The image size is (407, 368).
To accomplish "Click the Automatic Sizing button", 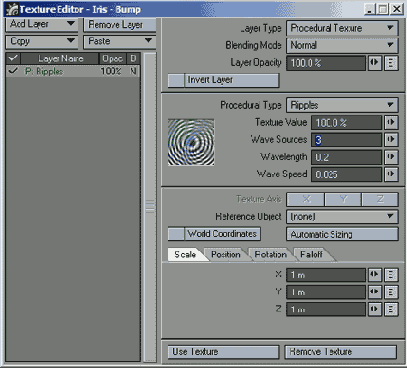I will coord(342,234).
